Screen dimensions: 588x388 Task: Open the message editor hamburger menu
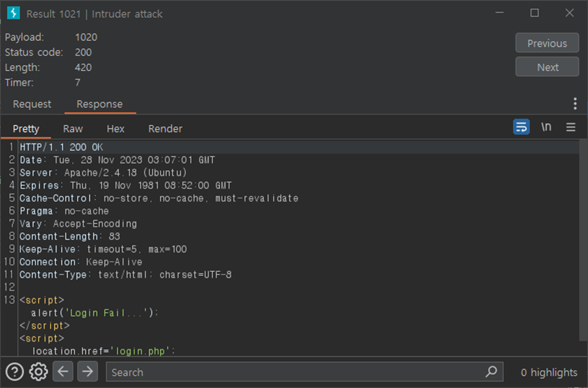tap(571, 127)
